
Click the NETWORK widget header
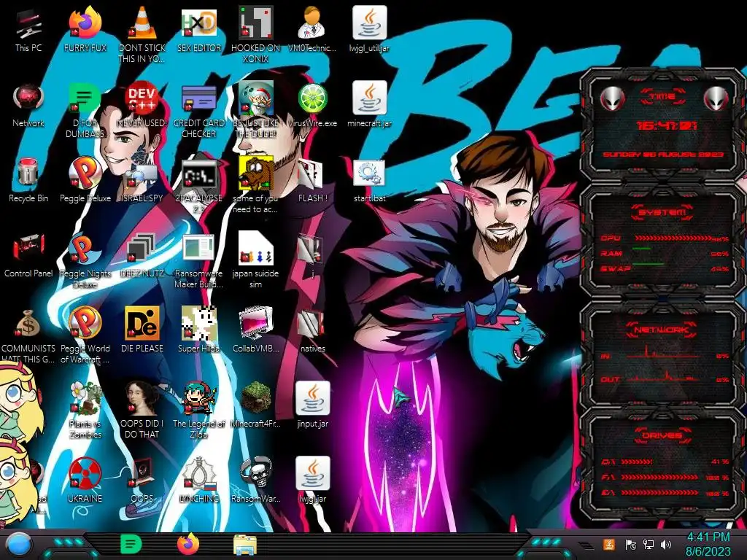(x=662, y=330)
